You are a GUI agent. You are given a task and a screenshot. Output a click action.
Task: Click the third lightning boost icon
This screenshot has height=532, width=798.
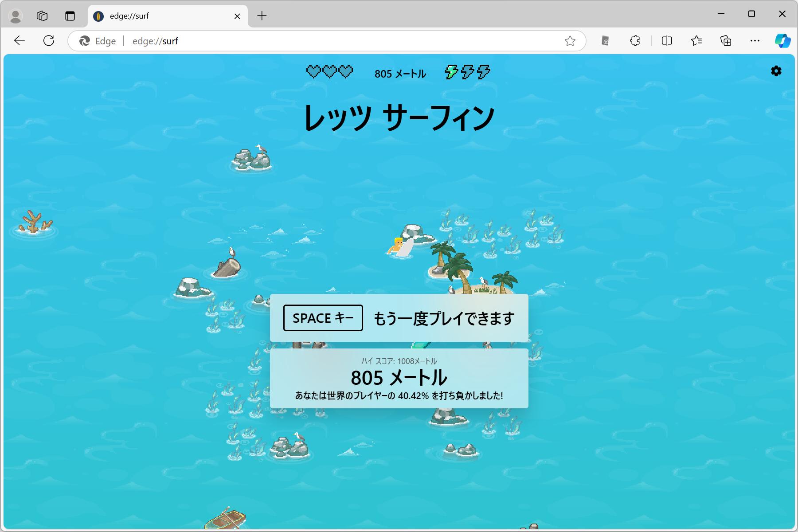click(484, 72)
